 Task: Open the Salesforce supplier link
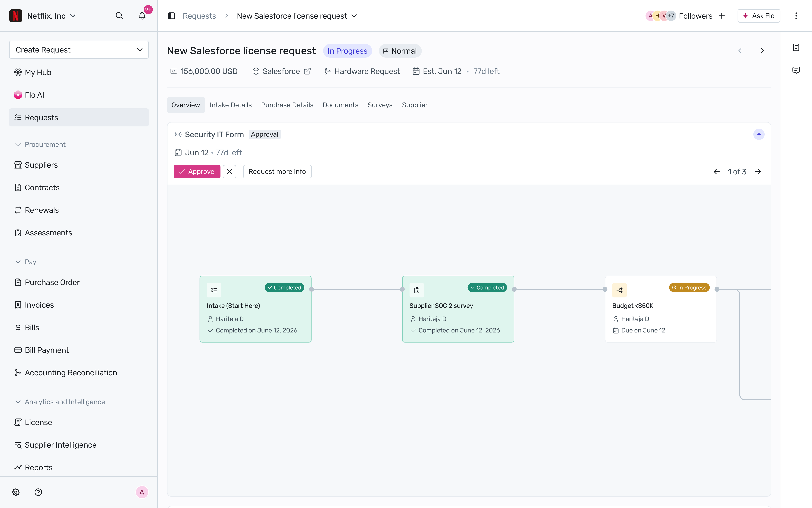(x=281, y=71)
